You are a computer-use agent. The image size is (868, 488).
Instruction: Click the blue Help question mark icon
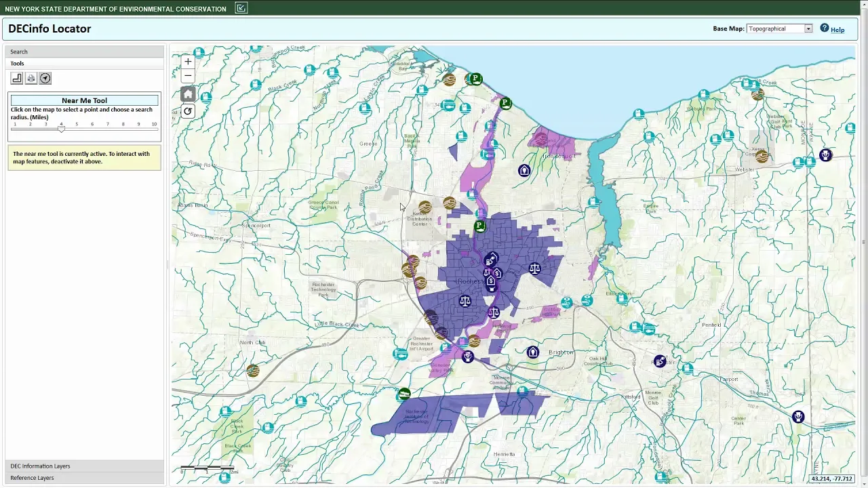(825, 28)
